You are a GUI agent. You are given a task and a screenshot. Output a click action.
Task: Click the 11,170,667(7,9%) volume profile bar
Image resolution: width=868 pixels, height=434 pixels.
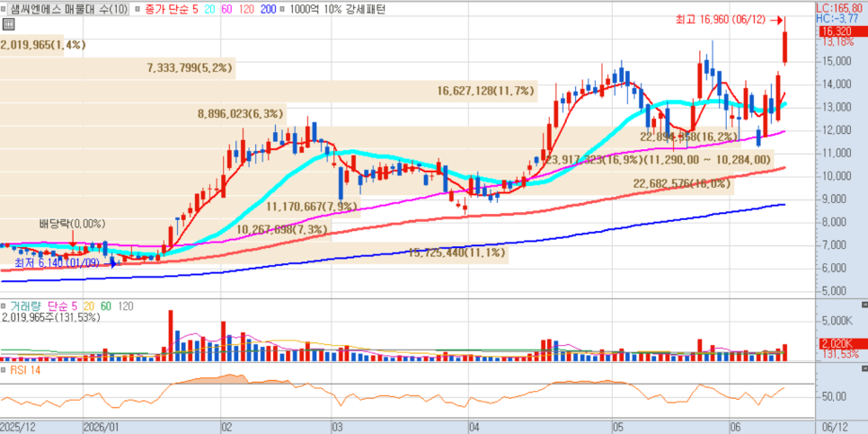180,207
